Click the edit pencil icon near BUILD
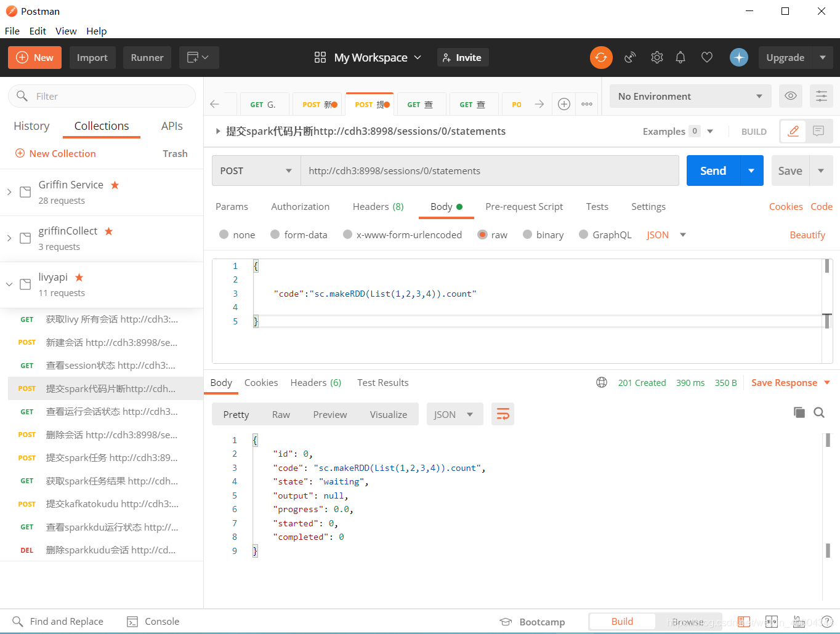Image resolution: width=840 pixels, height=634 pixels. point(794,131)
